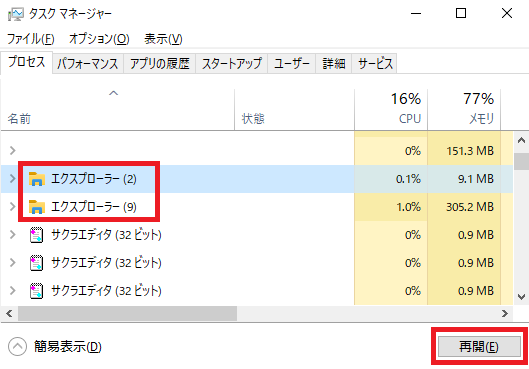Collapse view with 簡易表示 circle arrow icon
529x369 pixels.
[18, 346]
